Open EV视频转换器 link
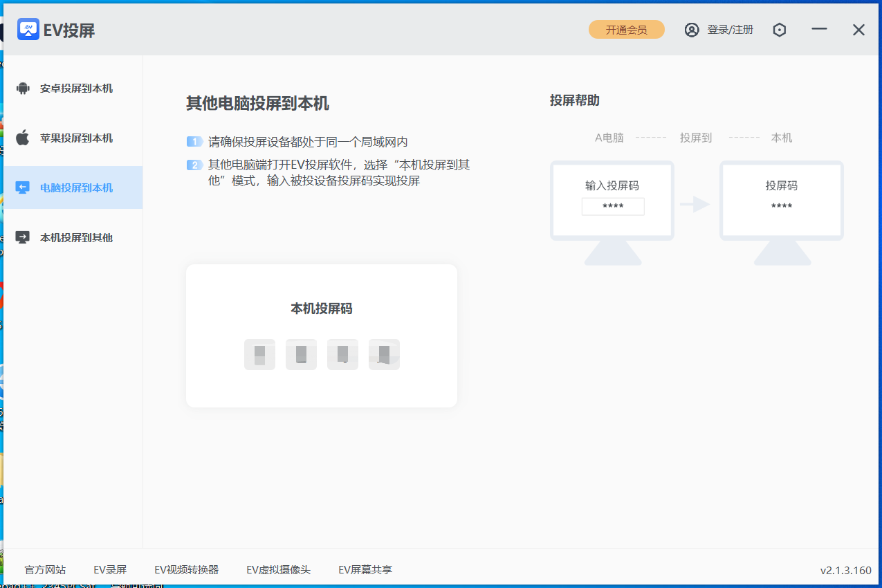Viewport: 882px width, 588px height. (186, 570)
